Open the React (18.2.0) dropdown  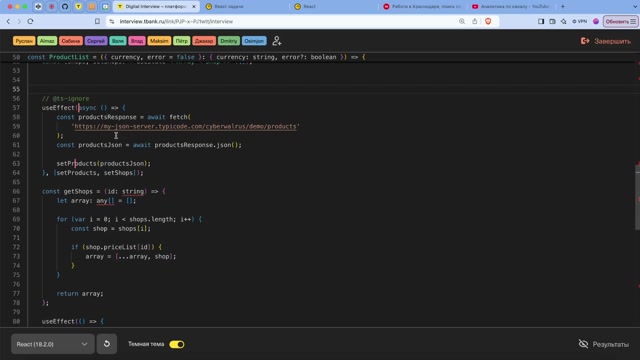click(x=53, y=344)
